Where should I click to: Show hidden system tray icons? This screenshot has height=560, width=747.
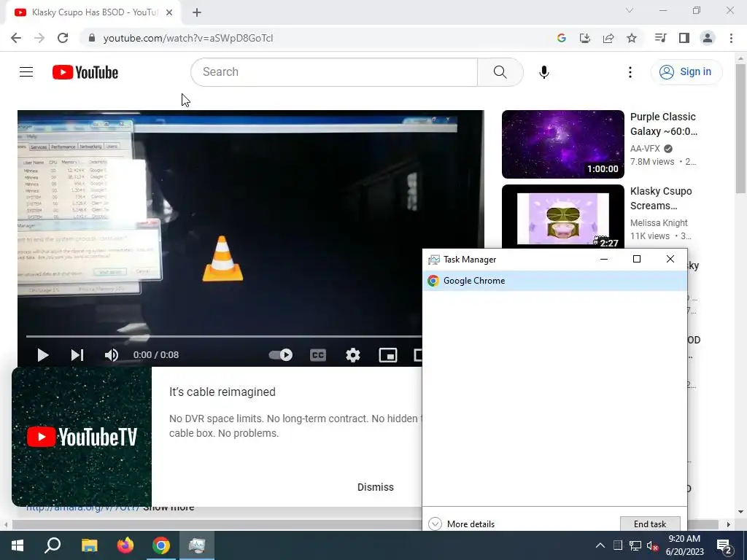(600, 545)
